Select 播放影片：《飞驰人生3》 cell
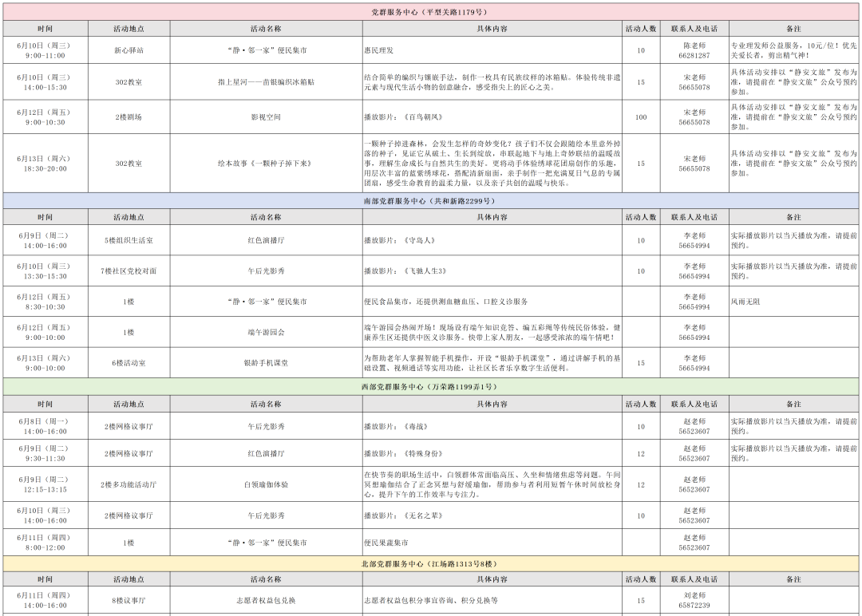Viewport: 862px width, 616px height. click(492, 271)
